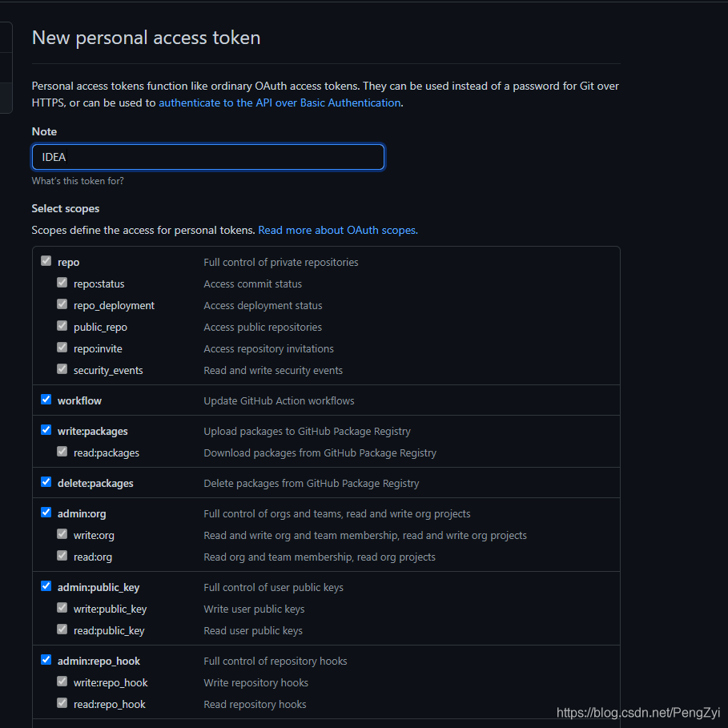Toggle the repo:invite checkbox
Screen dimensions: 728x728
pyautogui.click(x=62, y=348)
